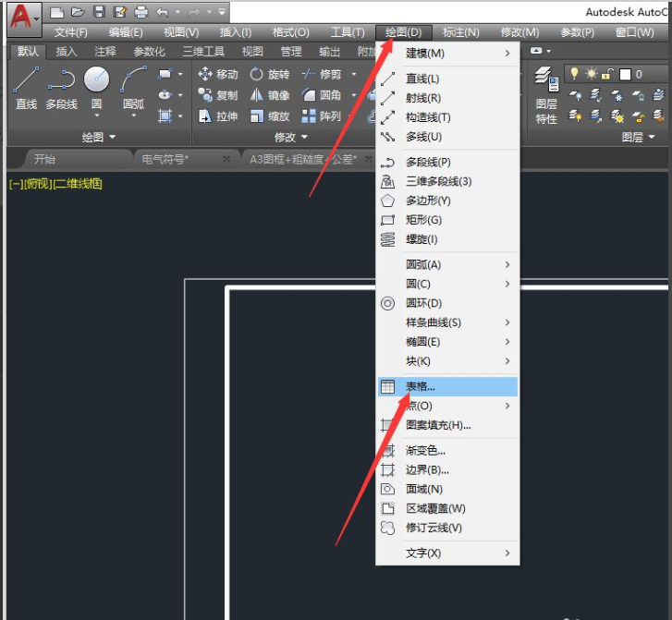Toggle the layer lock padlock icon
Image resolution: width=672 pixels, height=620 pixels.
607,74
